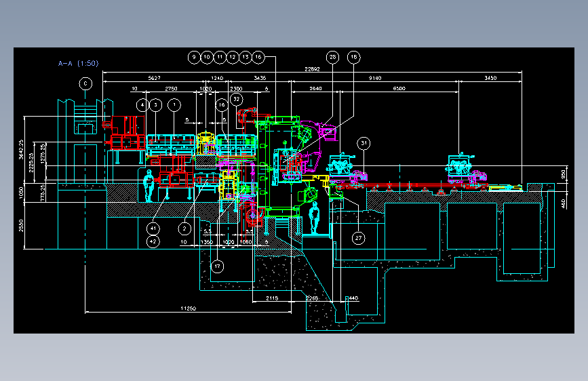Select part balloon number 1
Image resolution: width=588 pixels, height=381 pixels.
coord(174,105)
